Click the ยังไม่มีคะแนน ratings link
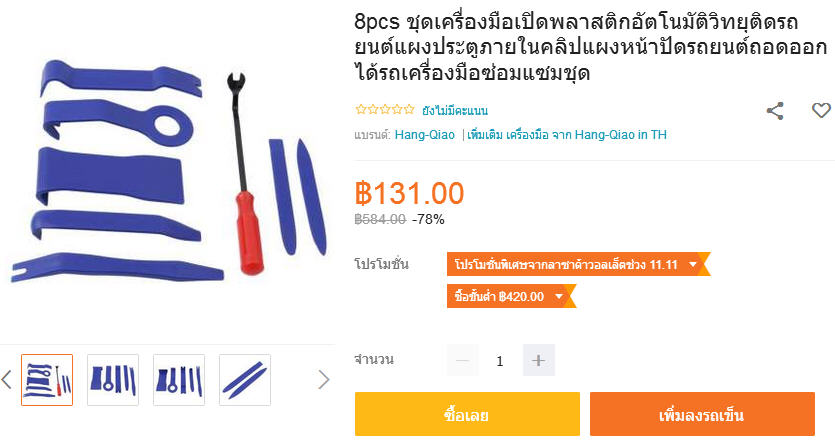The height and width of the screenshot is (446, 835). [x=455, y=111]
